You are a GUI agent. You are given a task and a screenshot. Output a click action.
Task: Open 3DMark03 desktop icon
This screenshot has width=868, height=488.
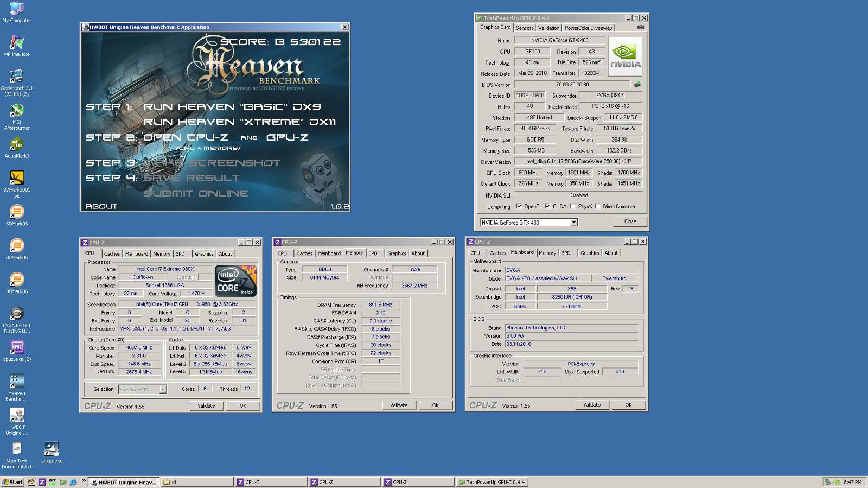[x=17, y=215]
